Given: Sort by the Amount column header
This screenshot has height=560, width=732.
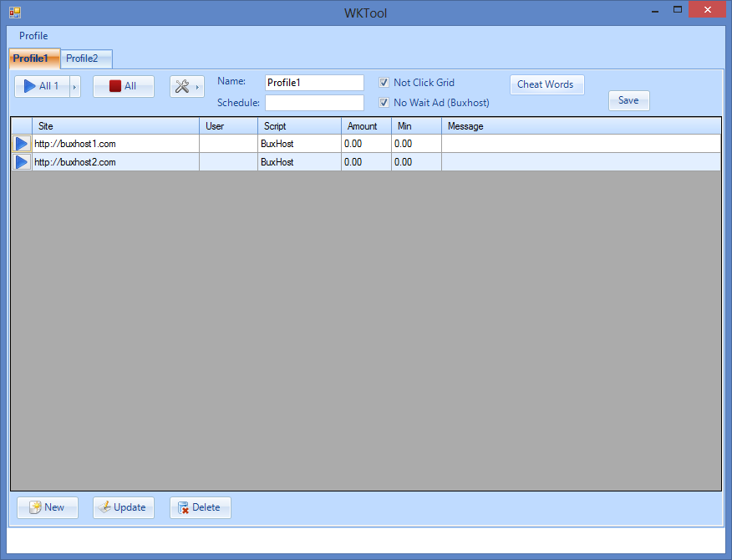Looking at the screenshot, I should pyautogui.click(x=363, y=126).
